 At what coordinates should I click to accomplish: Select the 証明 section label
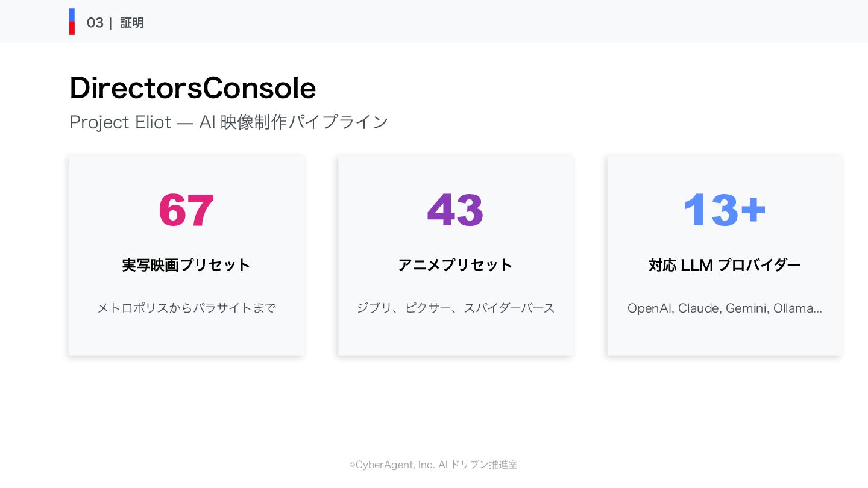pyautogui.click(x=132, y=23)
